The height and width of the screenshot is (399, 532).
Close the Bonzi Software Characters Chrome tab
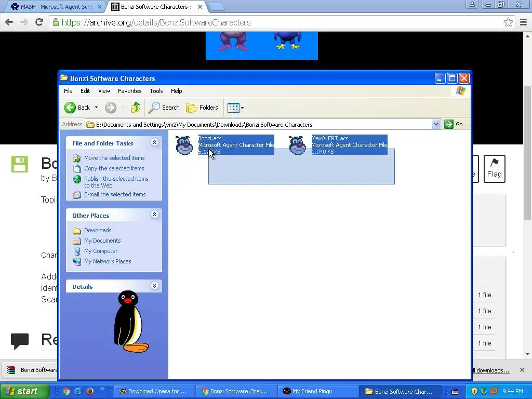(x=200, y=7)
